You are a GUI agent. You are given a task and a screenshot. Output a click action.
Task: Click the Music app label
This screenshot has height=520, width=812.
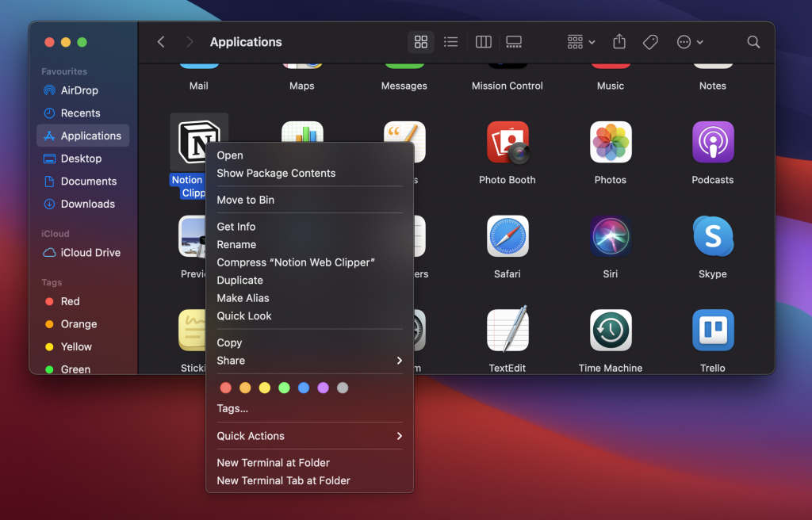click(x=611, y=86)
